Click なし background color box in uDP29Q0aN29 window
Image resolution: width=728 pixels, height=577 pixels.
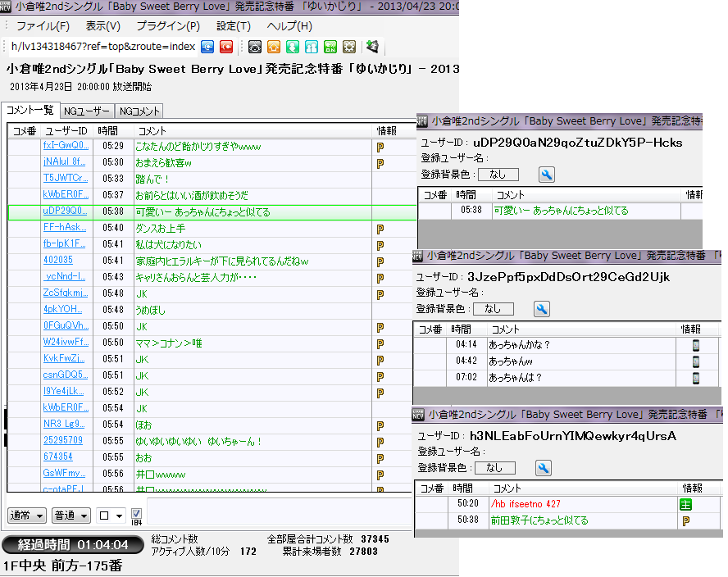[498, 175]
